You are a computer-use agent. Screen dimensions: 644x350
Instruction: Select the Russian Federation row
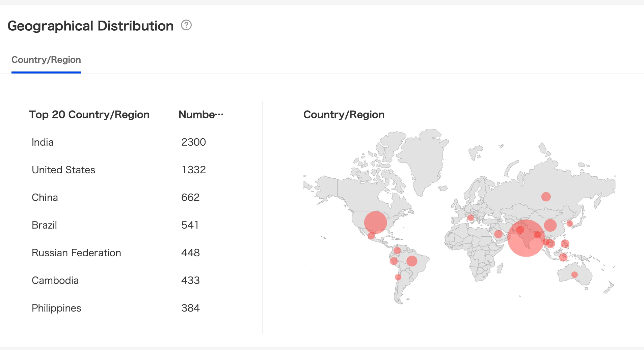[x=76, y=253]
